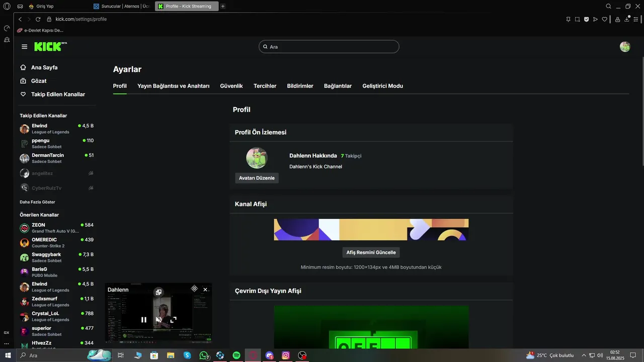Switch to the Güvenlik tab
The width and height of the screenshot is (644, 362).
pos(231,86)
